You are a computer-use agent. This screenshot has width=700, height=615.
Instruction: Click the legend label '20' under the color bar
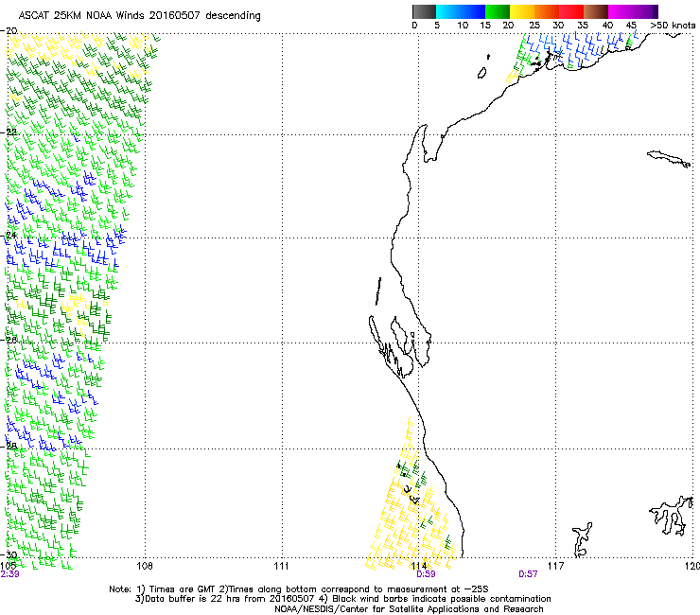pos(508,26)
